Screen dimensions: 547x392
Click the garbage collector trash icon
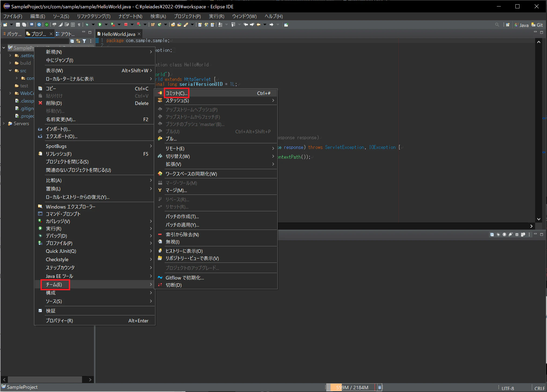click(379, 388)
